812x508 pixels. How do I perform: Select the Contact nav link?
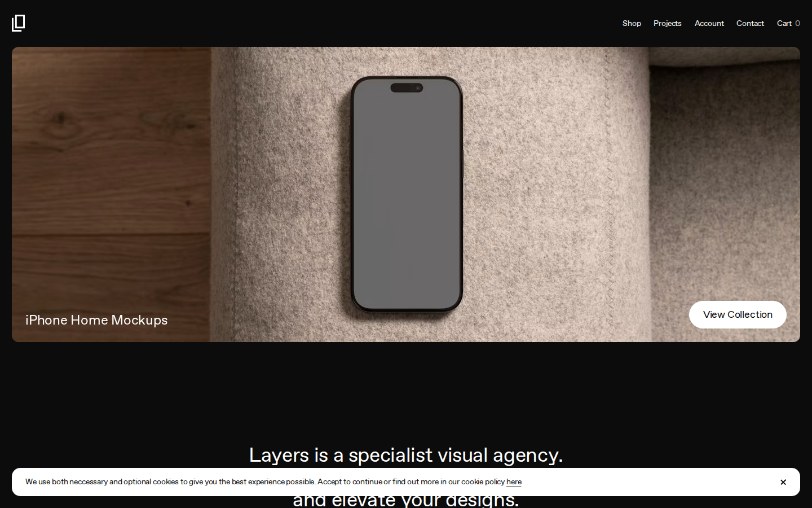(750, 23)
